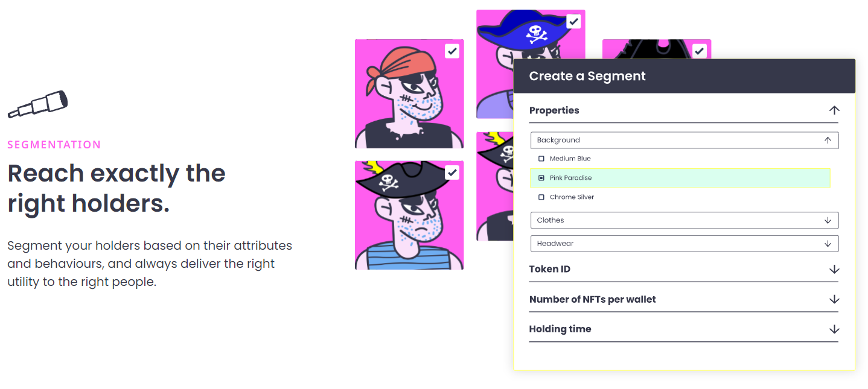Expand Number of NFTs per wallet
Viewport: 868px width, 389px height.
(592, 299)
